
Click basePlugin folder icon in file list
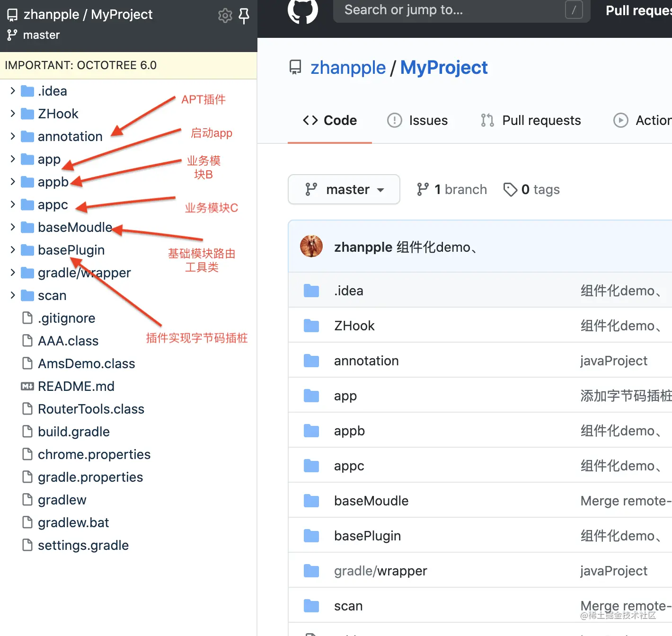pyautogui.click(x=311, y=536)
